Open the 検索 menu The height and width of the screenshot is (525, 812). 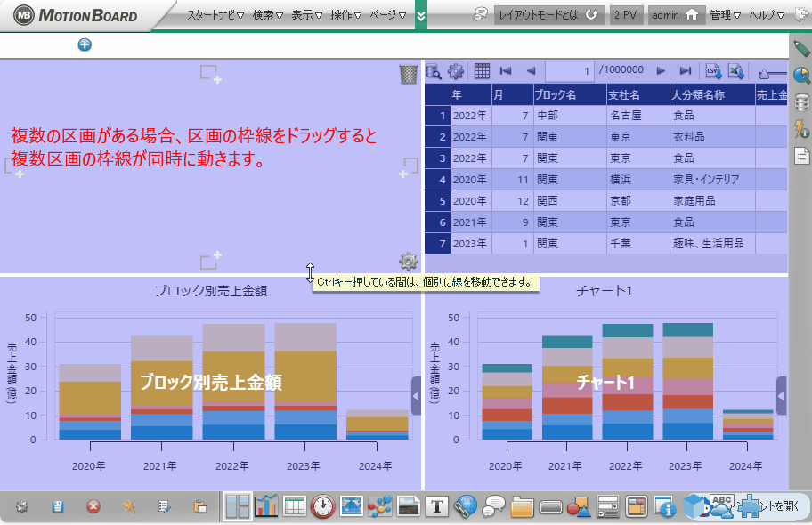tap(267, 15)
